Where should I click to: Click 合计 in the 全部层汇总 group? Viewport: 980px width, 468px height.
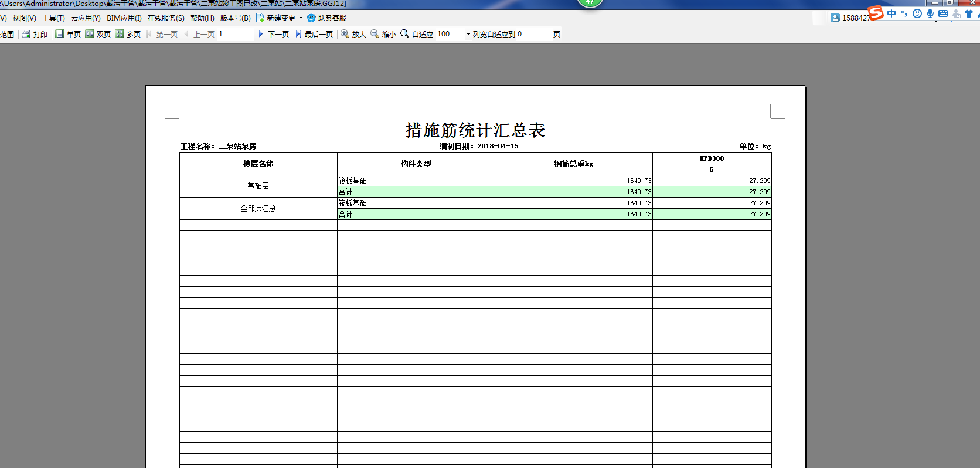pos(416,214)
